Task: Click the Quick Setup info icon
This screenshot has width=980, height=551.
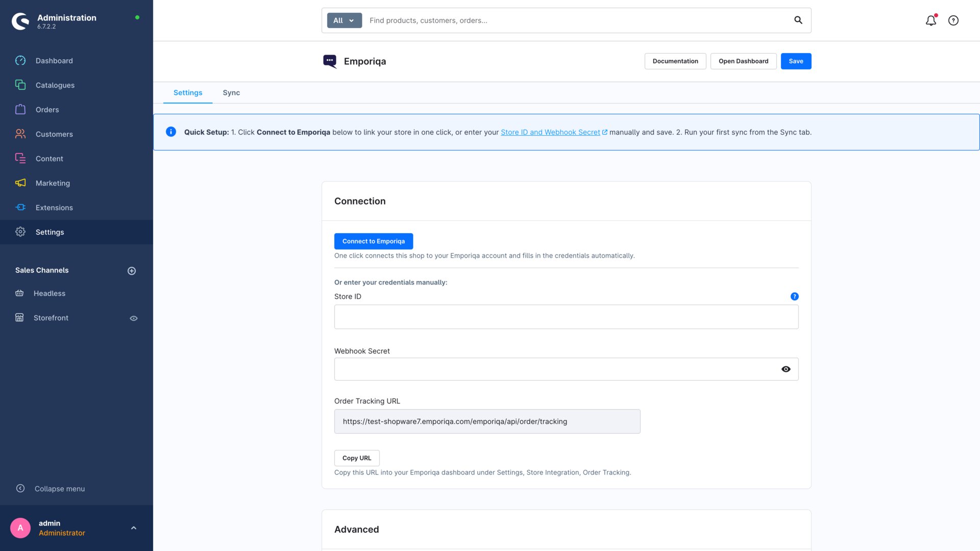Action: pos(171,132)
